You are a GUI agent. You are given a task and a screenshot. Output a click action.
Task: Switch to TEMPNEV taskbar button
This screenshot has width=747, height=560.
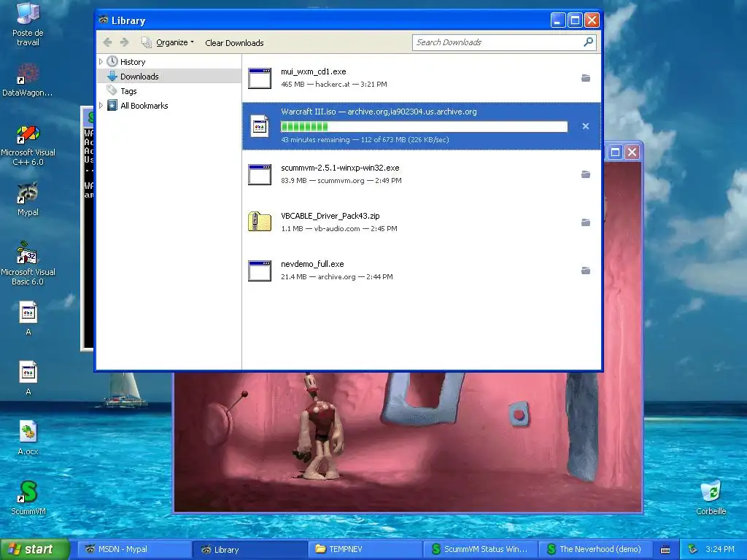pyautogui.click(x=365, y=549)
